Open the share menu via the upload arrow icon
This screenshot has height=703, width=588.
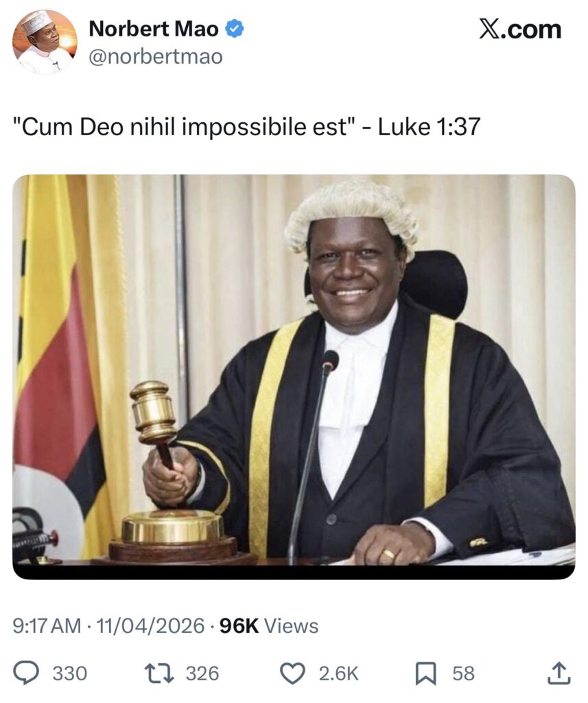[x=559, y=673]
